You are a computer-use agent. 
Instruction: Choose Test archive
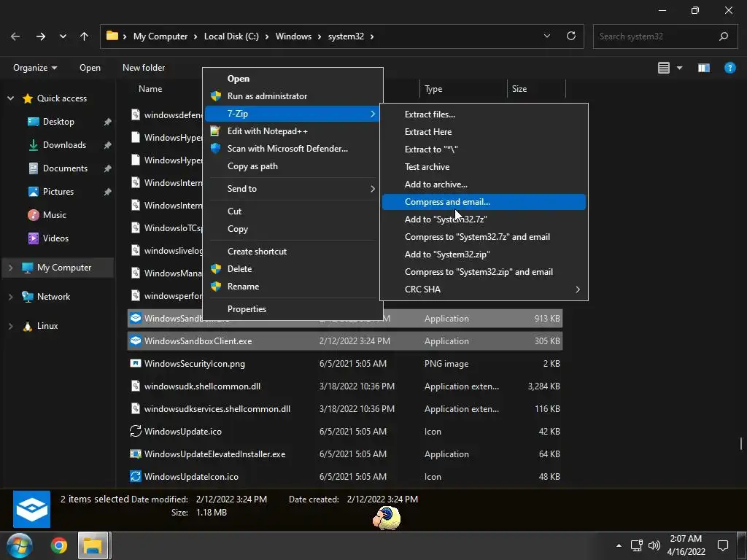click(484, 167)
